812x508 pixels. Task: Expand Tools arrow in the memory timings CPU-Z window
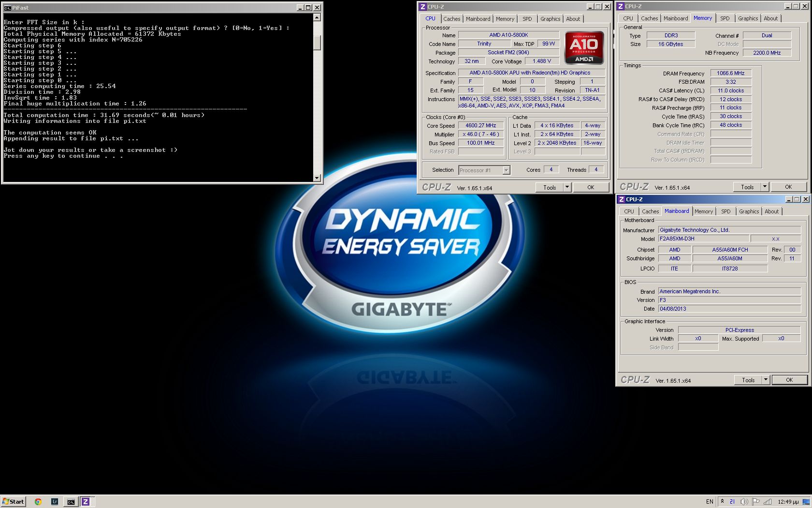765,187
